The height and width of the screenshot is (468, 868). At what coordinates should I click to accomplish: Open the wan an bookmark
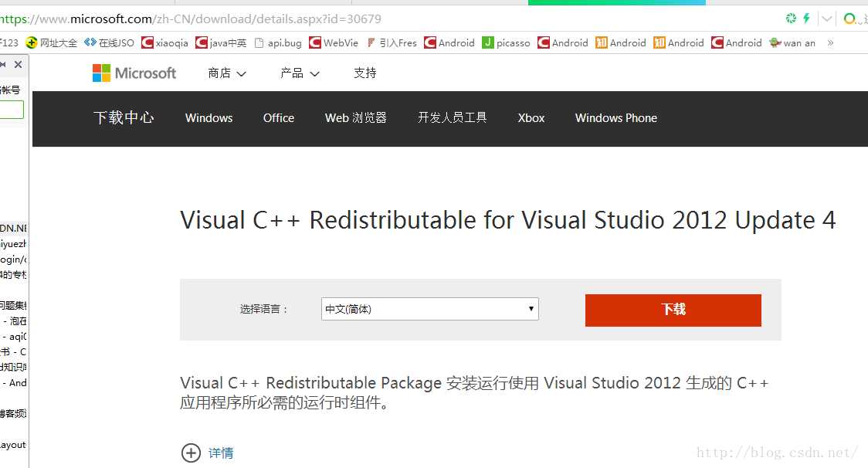pos(792,42)
